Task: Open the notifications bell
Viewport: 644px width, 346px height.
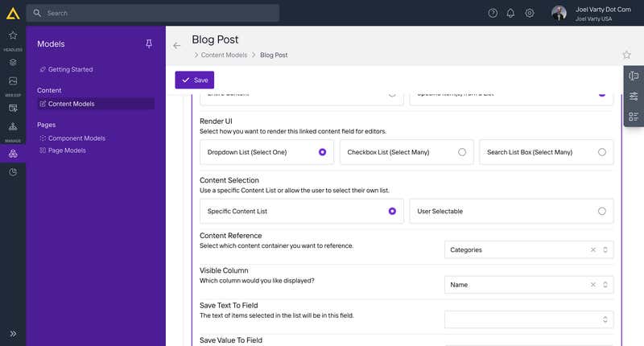Action: [510, 13]
